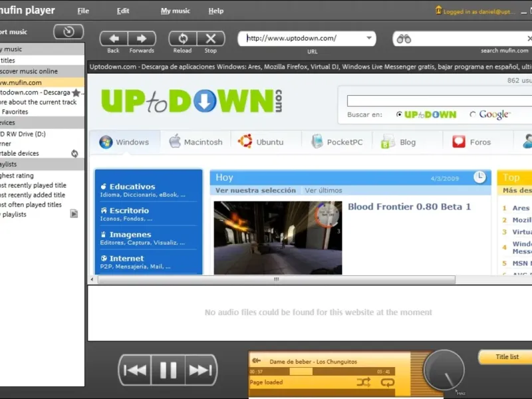Click the new playlist icon in sidebar
The image size is (532, 399).
coord(74,213)
